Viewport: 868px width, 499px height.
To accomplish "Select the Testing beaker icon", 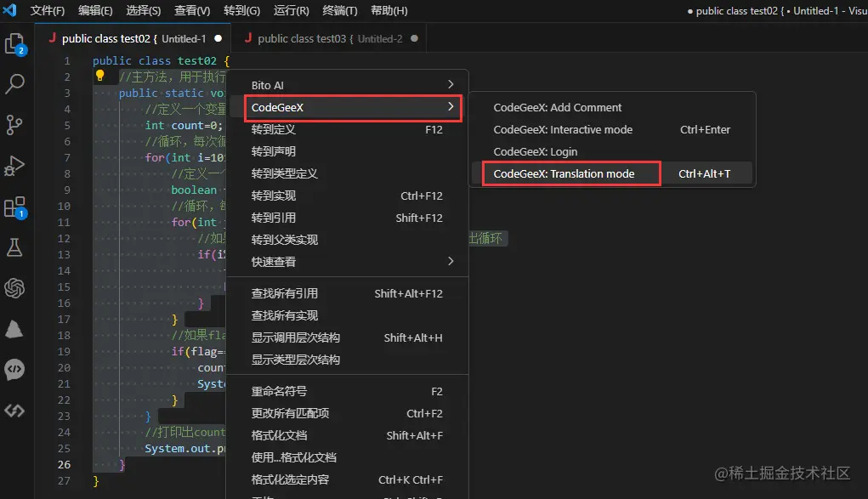I will click(x=17, y=247).
